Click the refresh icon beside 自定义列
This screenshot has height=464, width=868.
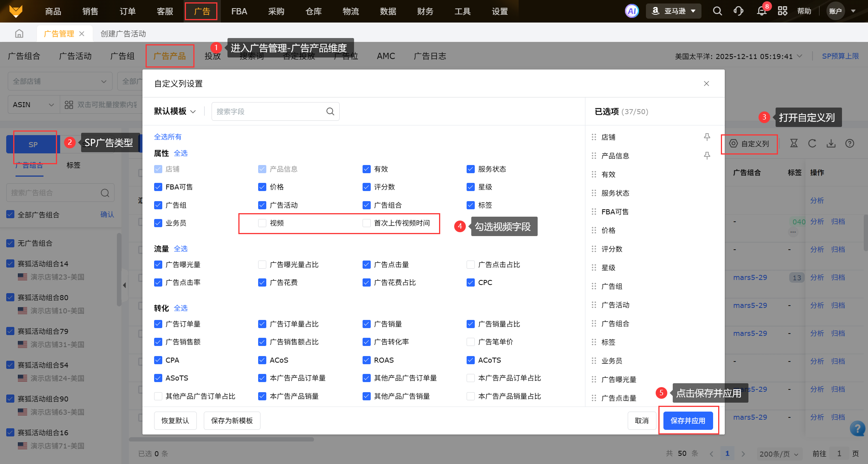(812, 144)
